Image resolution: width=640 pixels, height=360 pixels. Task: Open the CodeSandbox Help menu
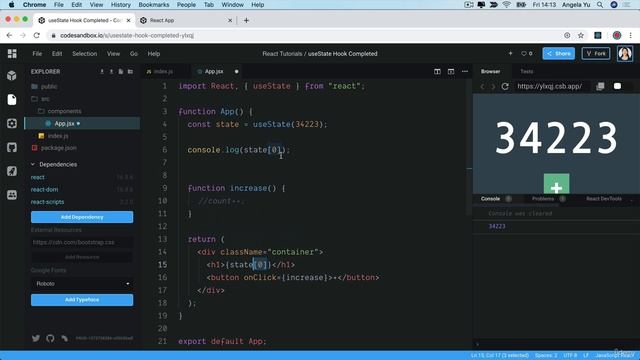pyautogui.click(x=153, y=53)
